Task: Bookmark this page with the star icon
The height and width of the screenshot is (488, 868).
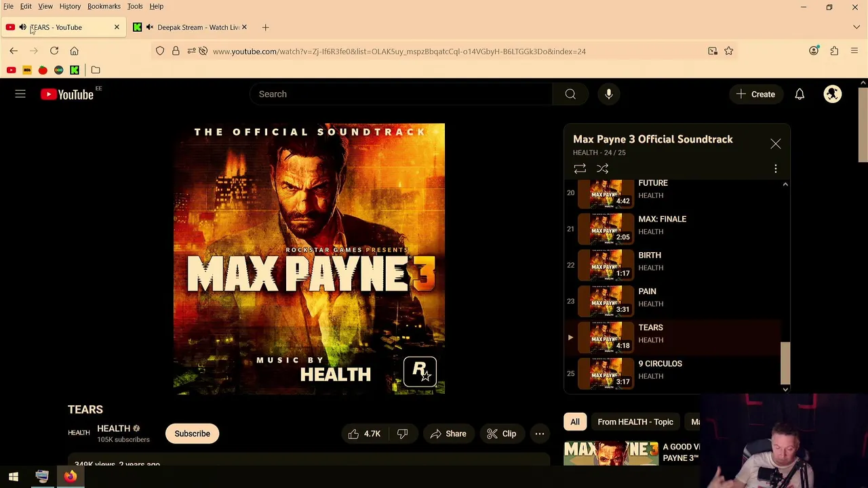Action: tap(728, 51)
